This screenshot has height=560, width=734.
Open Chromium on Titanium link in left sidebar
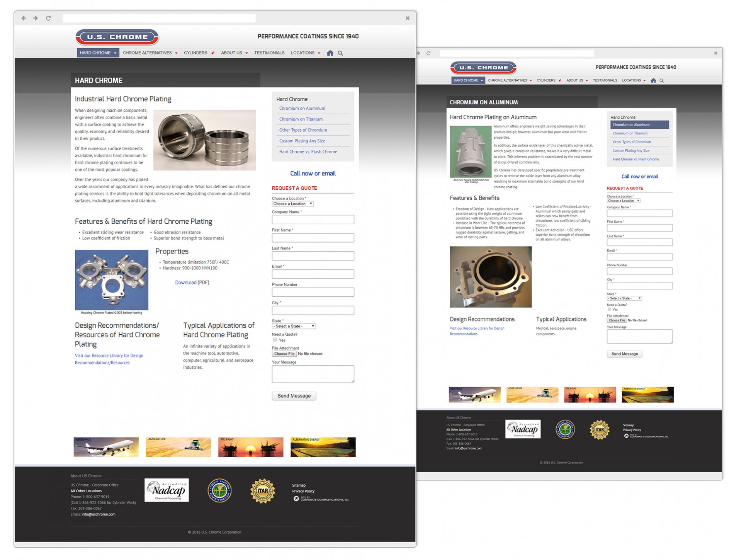tap(301, 119)
